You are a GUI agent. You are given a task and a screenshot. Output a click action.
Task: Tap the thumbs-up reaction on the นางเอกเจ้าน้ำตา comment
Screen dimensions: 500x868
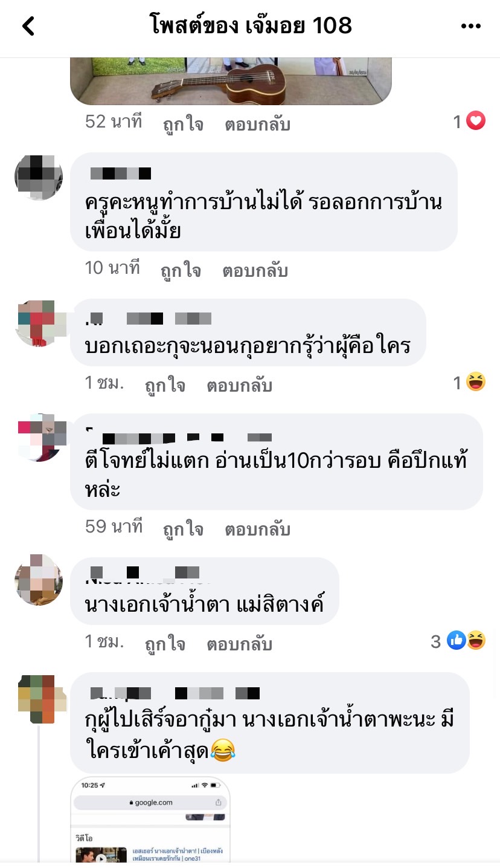point(457,641)
